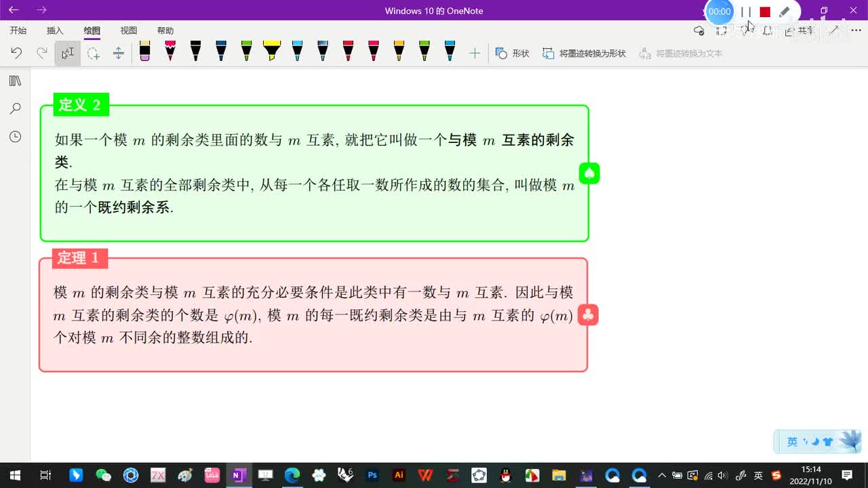Redo the last action
The image size is (868, 488).
41,53
